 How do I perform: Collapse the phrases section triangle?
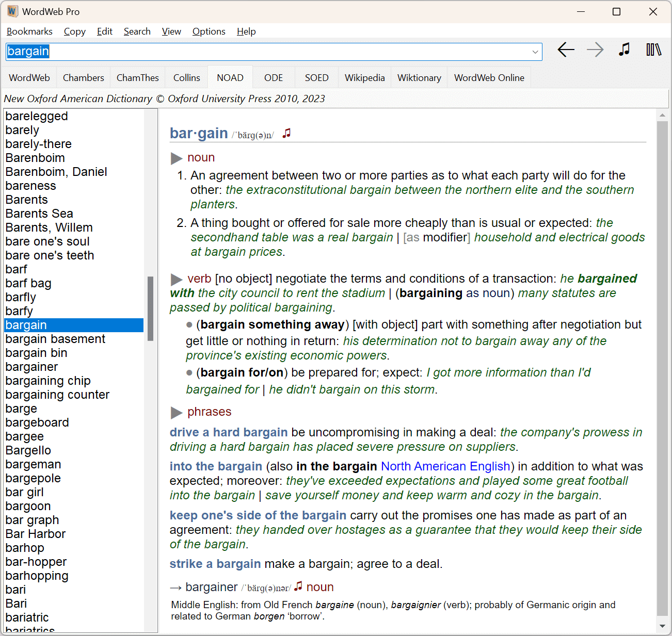pos(177,412)
